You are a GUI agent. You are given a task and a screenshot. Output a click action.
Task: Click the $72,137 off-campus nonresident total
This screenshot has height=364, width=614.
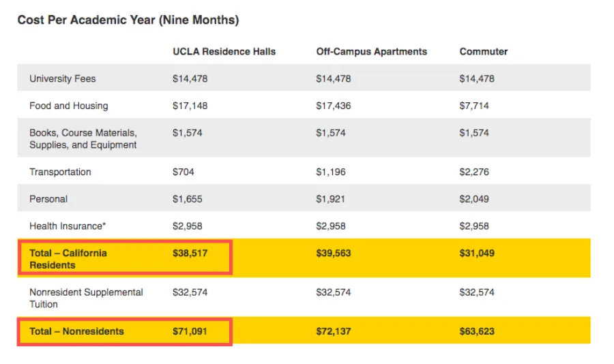coord(333,331)
